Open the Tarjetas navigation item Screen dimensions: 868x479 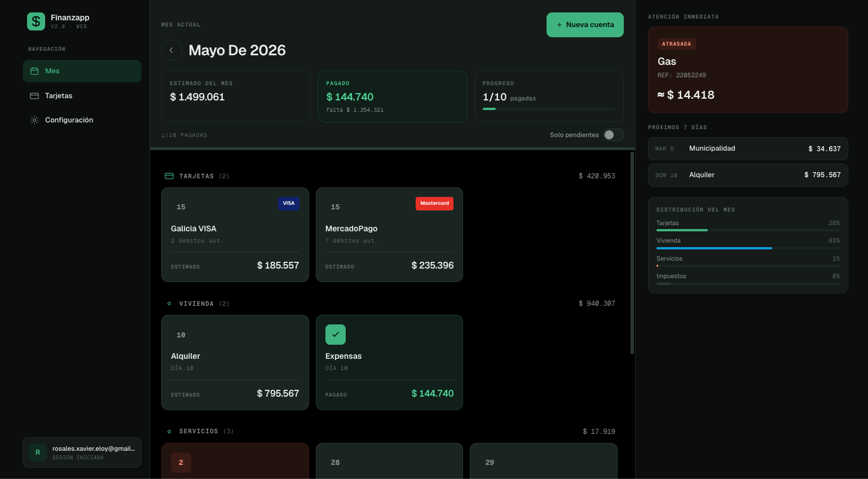[x=82, y=96]
